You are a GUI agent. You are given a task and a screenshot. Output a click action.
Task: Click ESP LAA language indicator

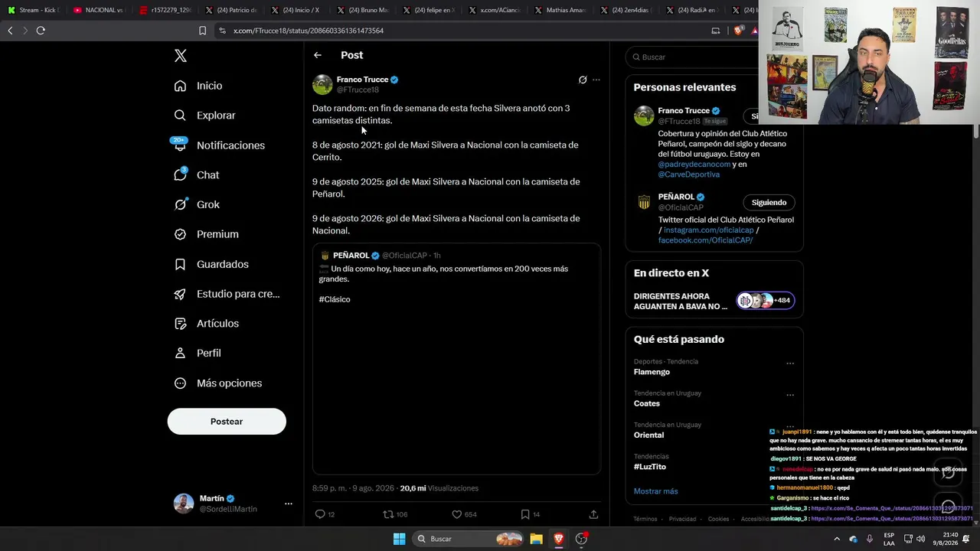(889, 539)
